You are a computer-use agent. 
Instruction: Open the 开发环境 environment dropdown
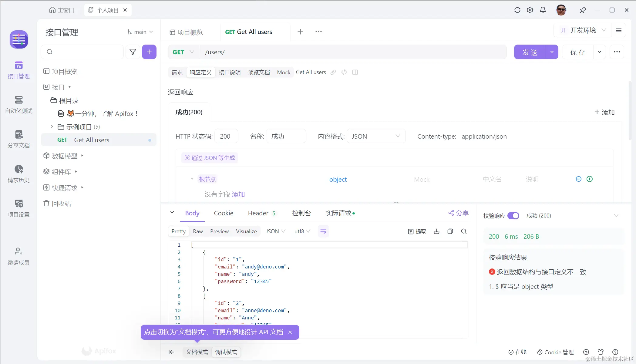[583, 30]
